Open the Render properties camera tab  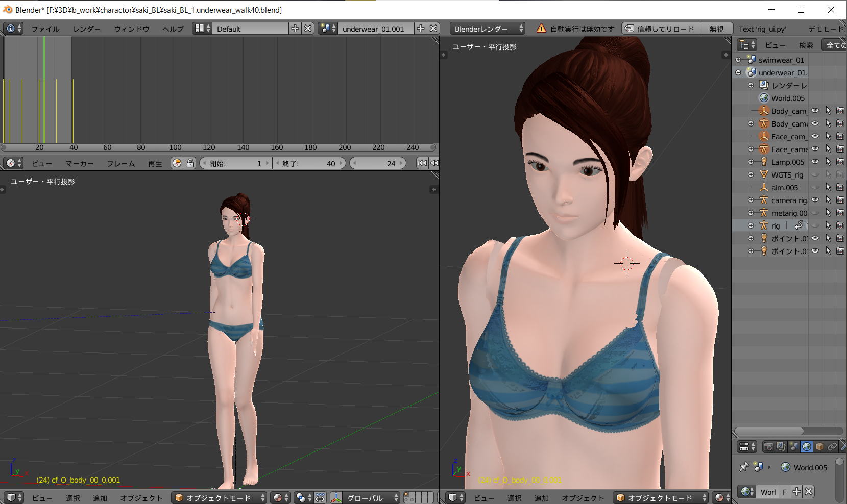coord(768,447)
